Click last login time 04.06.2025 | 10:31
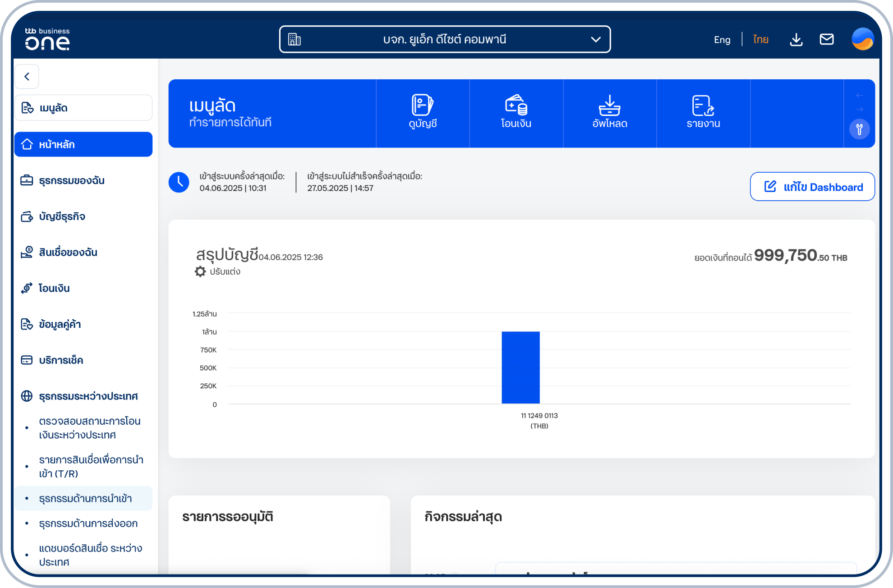The image size is (893, 588). click(x=233, y=188)
